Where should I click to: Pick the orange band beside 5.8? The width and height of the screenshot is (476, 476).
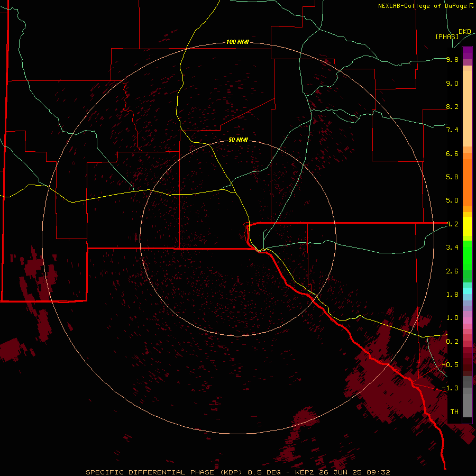click(467, 183)
